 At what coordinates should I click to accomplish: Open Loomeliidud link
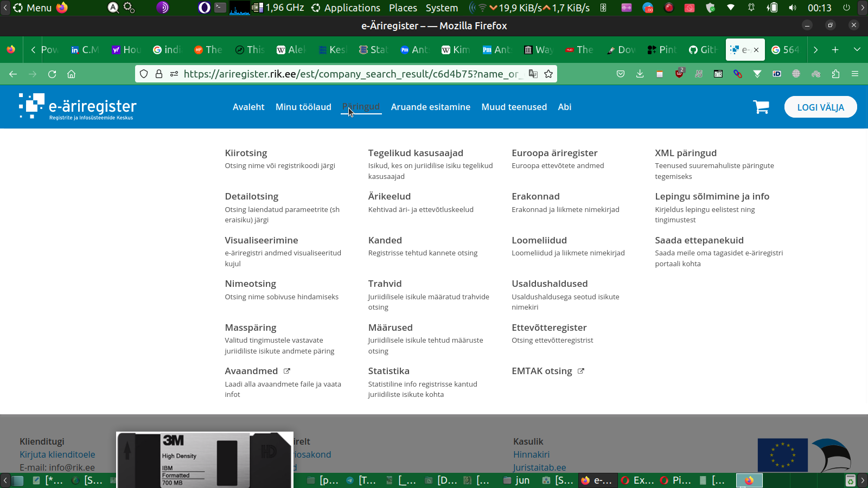tap(539, 240)
